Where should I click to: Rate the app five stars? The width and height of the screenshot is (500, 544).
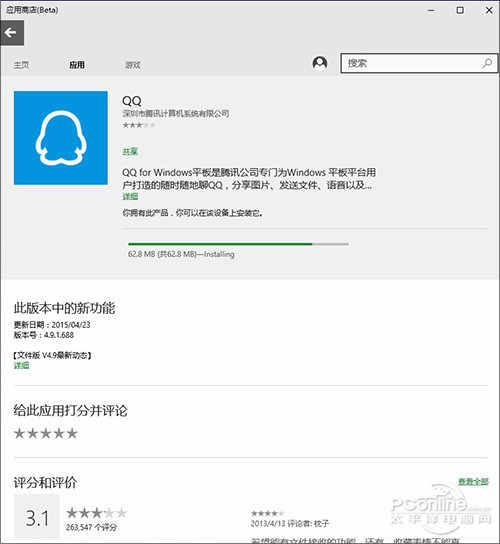72,433
